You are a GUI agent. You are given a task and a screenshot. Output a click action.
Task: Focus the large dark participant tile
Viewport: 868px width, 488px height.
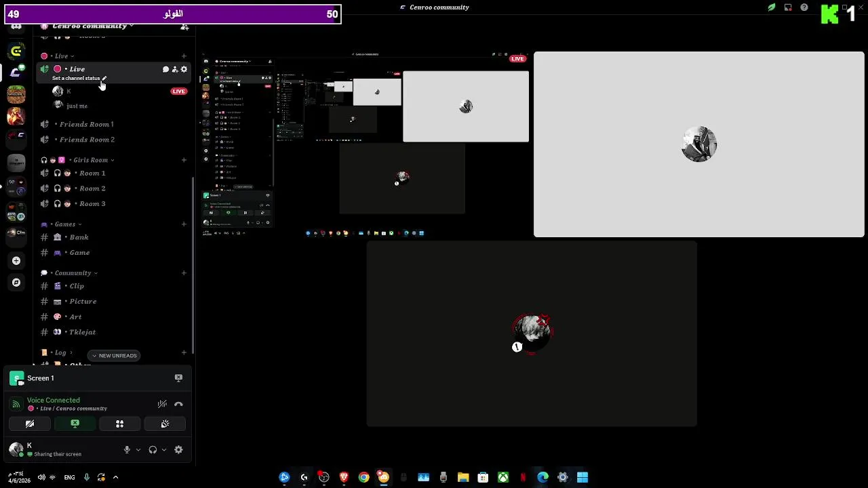pos(532,333)
